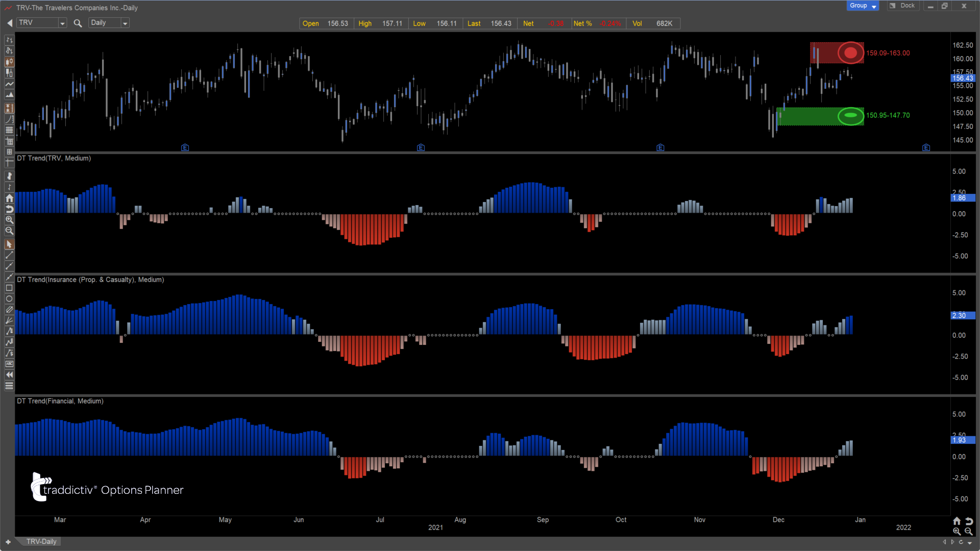Select the hollow candle chart style icon
Image resolution: width=980 pixels, height=551 pixels.
click(x=9, y=72)
